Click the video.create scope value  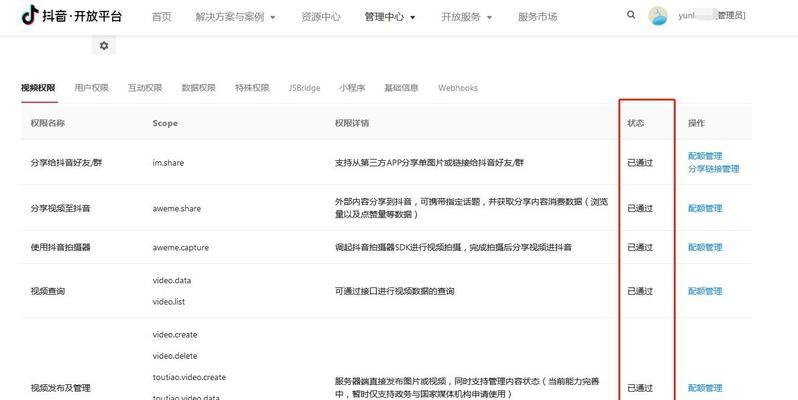point(175,334)
